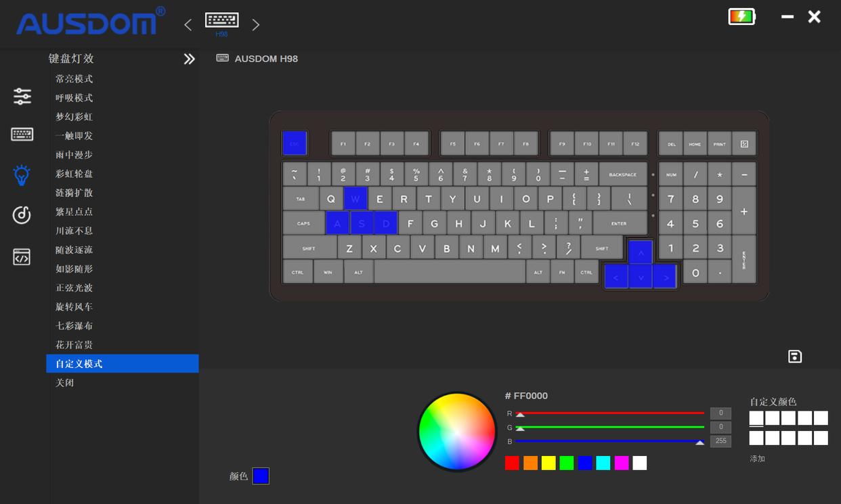841x504 pixels.
Task: Select 繁星点点 effect
Action: (74, 212)
